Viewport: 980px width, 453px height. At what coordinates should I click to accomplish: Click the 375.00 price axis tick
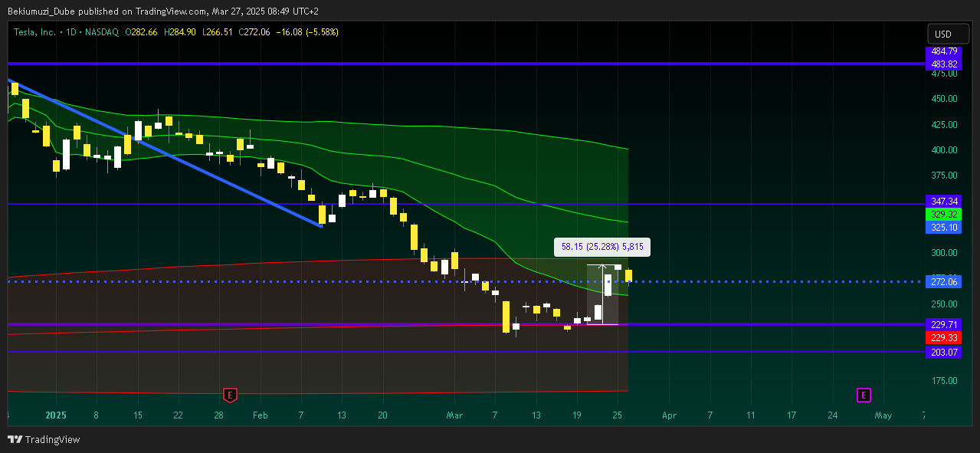point(945,176)
